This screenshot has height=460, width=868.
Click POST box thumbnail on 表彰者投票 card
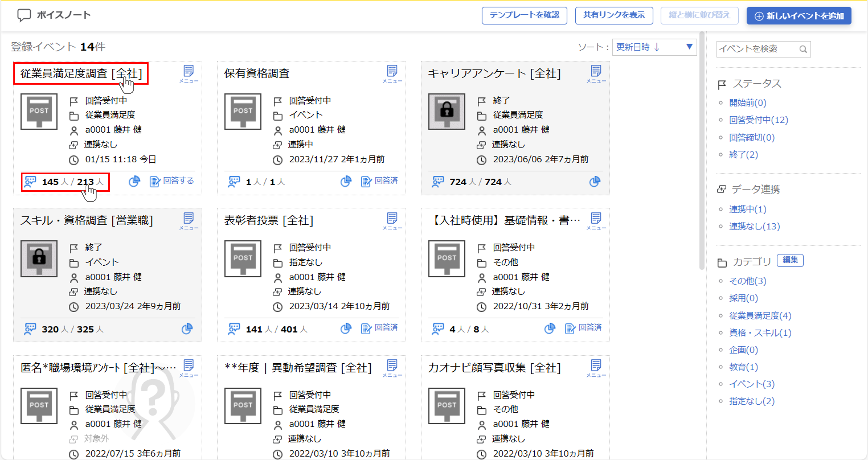point(243,259)
